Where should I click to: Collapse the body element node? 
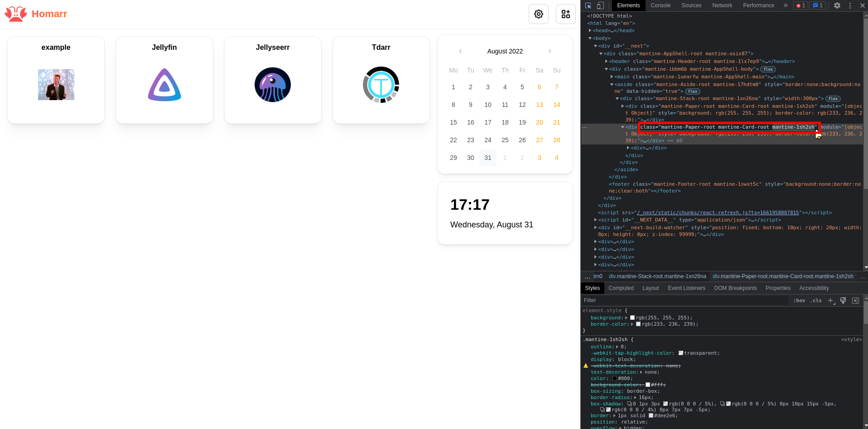590,39
